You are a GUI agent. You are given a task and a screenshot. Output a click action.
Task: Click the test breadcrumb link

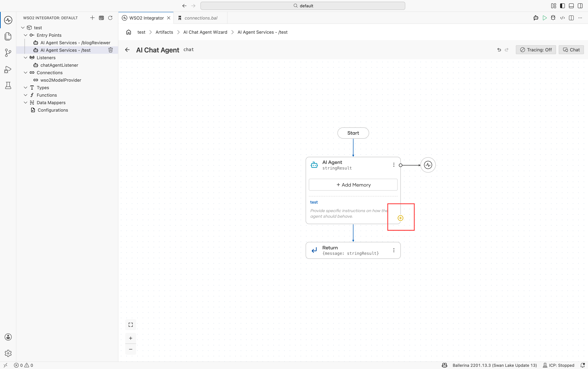141,32
